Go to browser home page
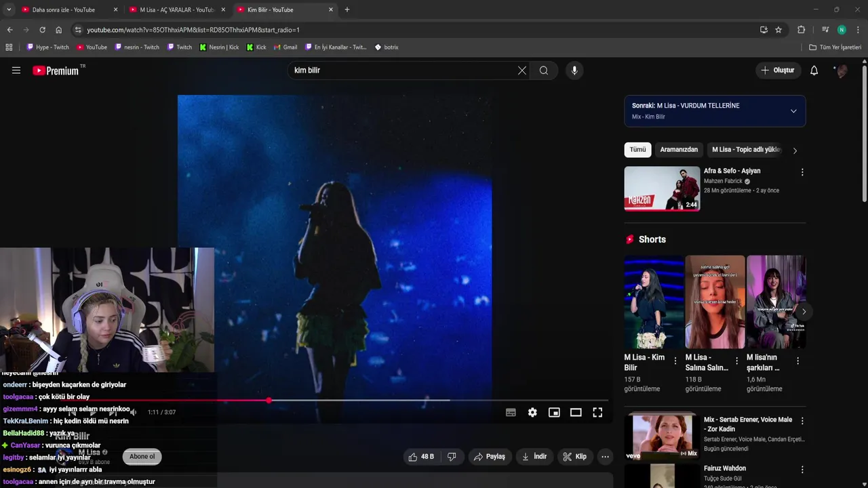This screenshot has width=868, height=488. tap(58, 30)
